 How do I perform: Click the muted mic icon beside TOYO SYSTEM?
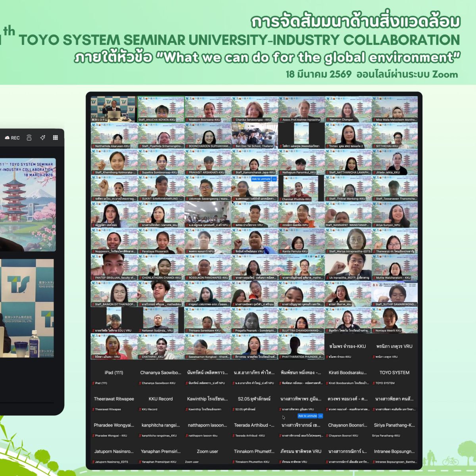pos(374,383)
